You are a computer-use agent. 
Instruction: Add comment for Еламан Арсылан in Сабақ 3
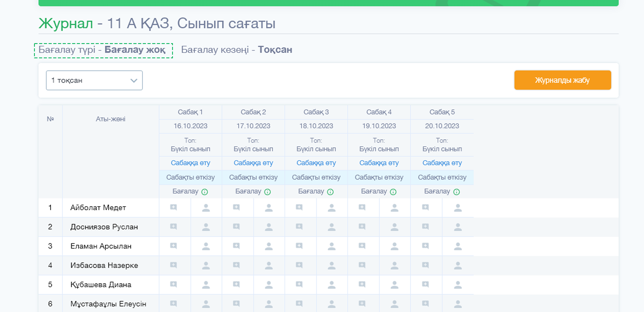299,246
